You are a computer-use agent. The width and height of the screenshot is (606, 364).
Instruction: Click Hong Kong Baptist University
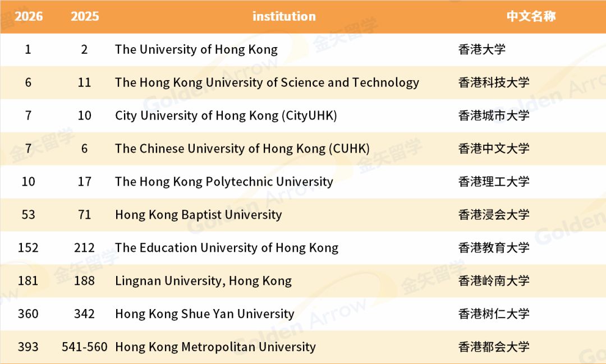point(199,215)
